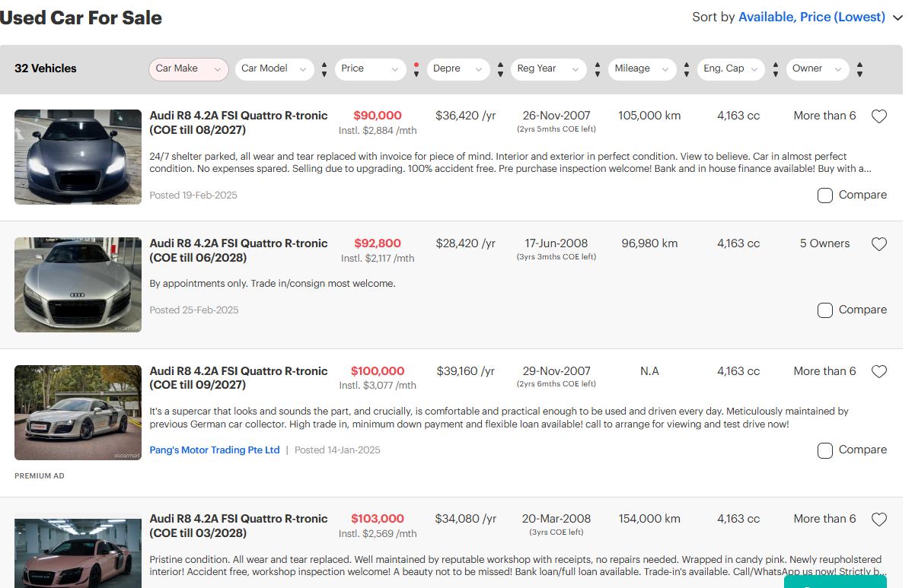Sort Price descending with down arrow

pyautogui.click(x=416, y=74)
